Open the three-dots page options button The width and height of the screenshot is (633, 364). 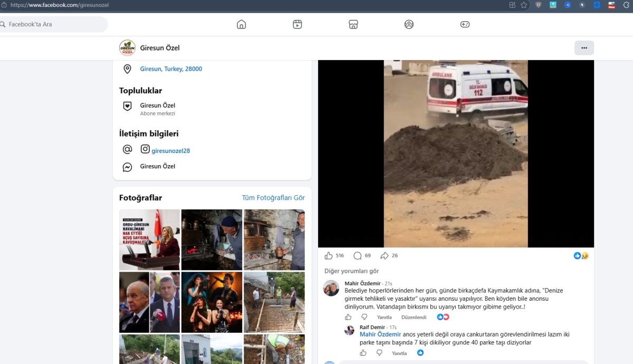click(584, 48)
